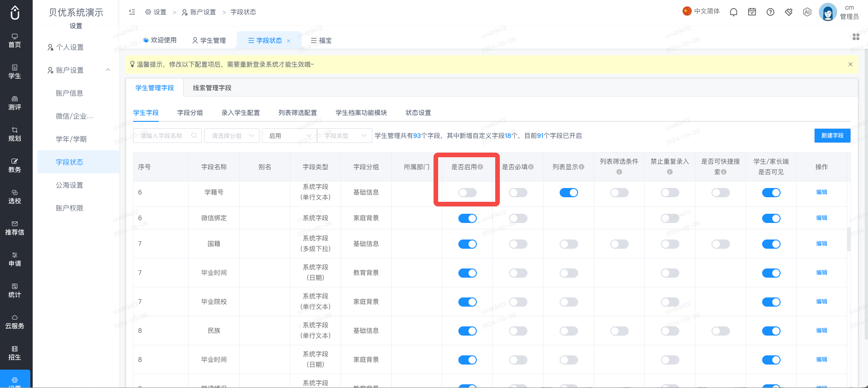Click the help question mark icon

click(770, 12)
